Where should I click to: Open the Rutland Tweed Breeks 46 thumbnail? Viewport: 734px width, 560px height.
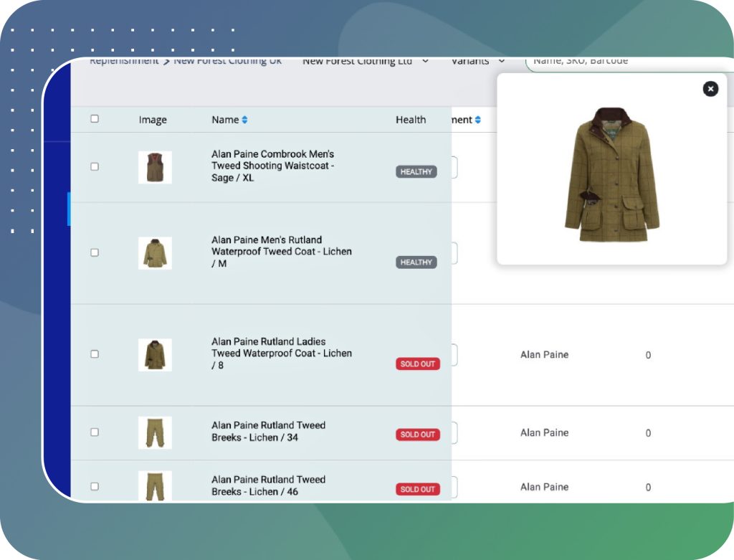(155, 485)
